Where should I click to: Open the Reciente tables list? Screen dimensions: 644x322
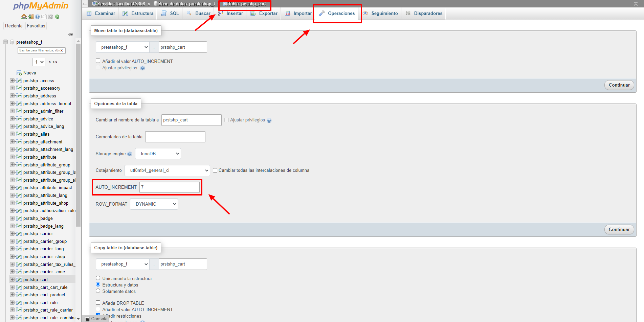[x=14, y=26]
